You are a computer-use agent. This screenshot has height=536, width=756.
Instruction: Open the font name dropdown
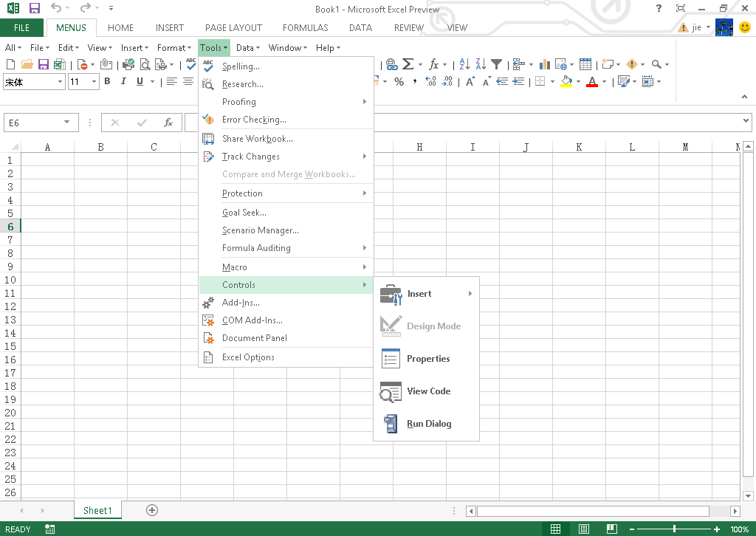pos(61,82)
